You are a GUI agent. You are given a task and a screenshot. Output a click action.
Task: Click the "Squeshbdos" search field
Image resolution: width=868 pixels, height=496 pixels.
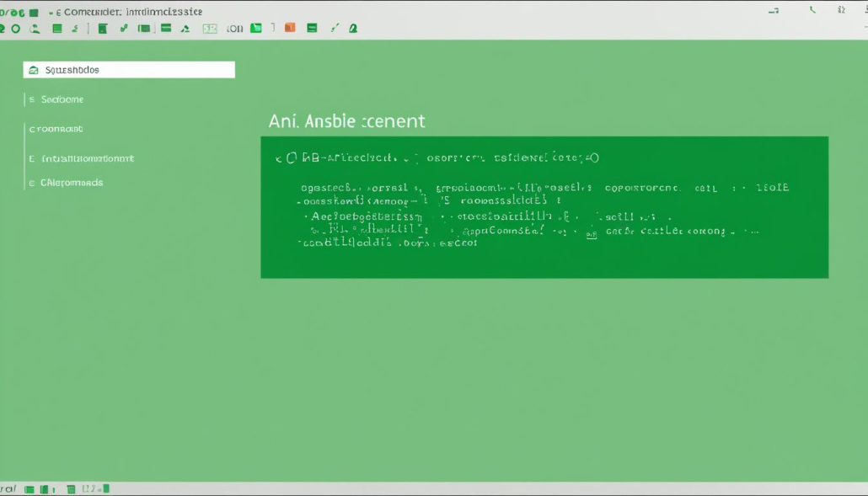(x=129, y=70)
